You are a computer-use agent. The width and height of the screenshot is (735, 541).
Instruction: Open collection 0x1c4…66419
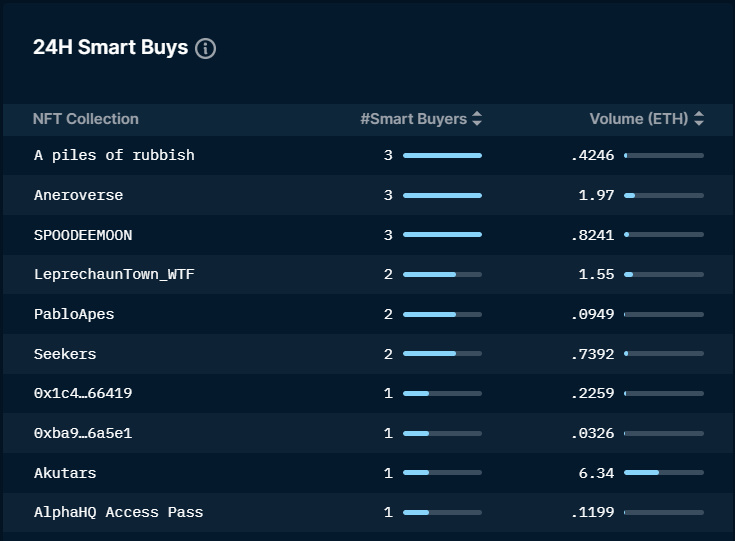click(83, 393)
